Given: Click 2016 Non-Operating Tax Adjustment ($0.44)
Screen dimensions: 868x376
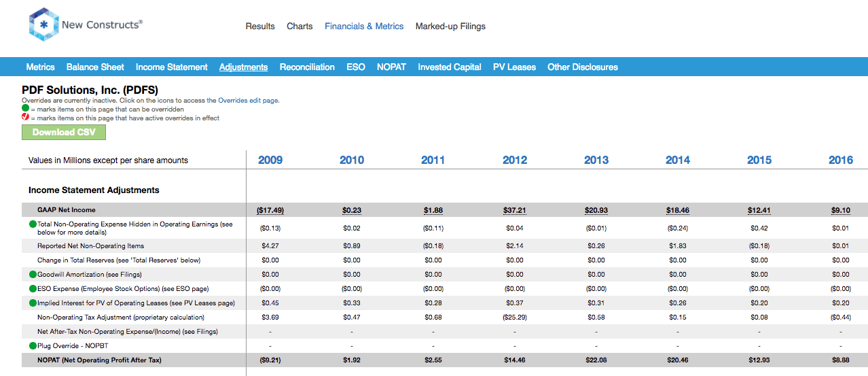Looking at the screenshot, I should 841,317.
